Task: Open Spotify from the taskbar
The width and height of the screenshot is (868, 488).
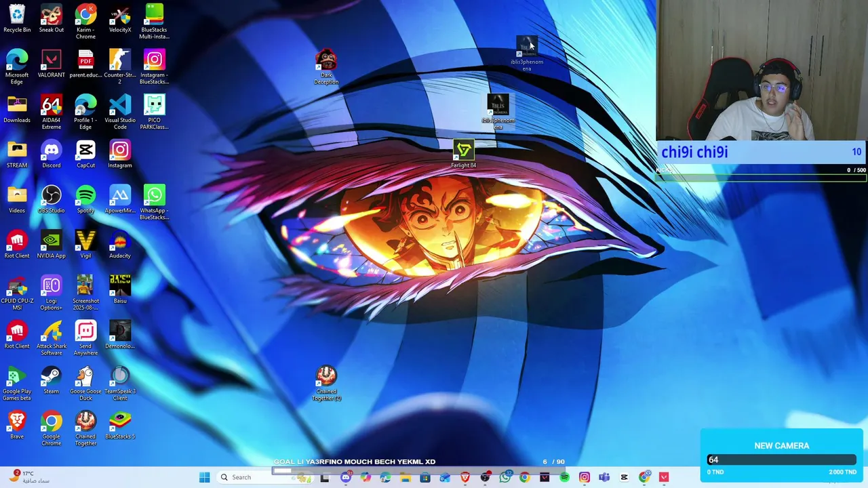Action: [x=564, y=477]
